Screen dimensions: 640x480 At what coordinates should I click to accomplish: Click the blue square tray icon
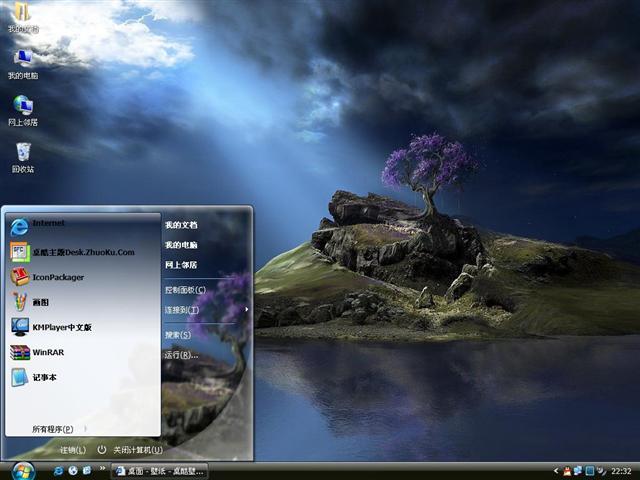[x=589, y=471]
